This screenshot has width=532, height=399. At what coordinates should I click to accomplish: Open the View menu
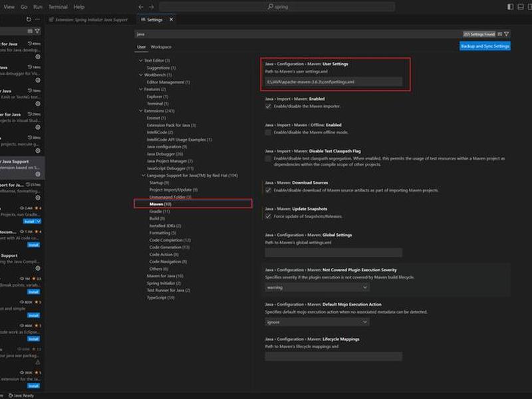pyautogui.click(x=9, y=7)
